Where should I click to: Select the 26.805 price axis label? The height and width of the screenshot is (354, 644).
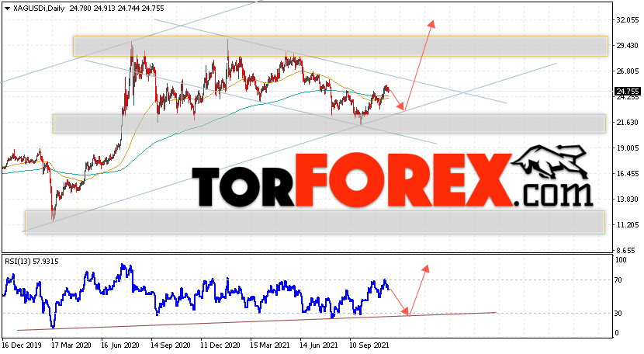tap(628, 71)
